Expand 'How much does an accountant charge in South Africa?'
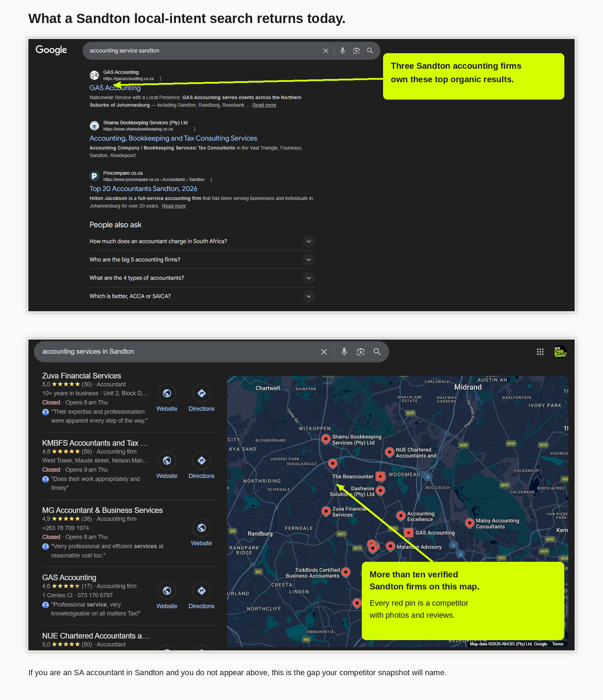 tap(202, 241)
